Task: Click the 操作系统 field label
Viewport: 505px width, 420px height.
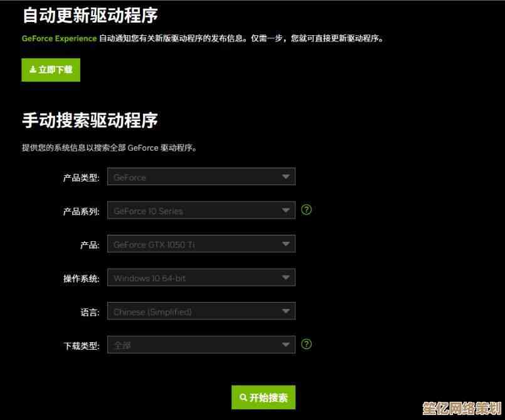Action: pos(81,279)
